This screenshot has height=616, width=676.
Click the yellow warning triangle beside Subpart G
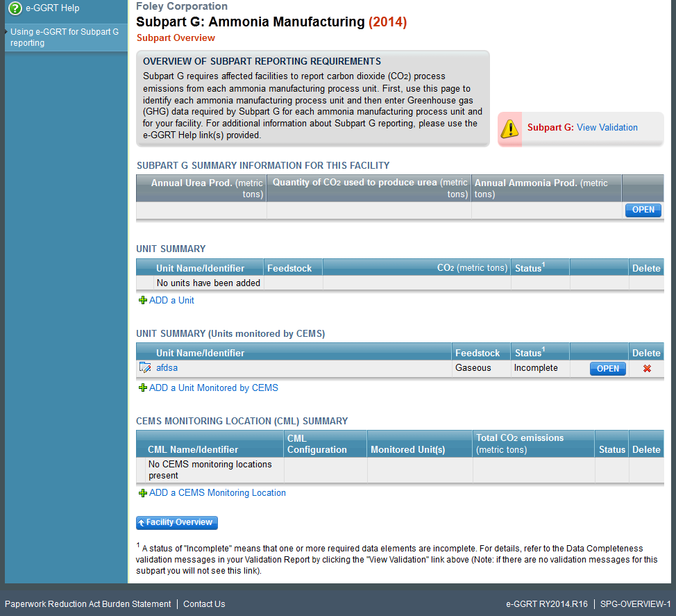click(511, 128)
